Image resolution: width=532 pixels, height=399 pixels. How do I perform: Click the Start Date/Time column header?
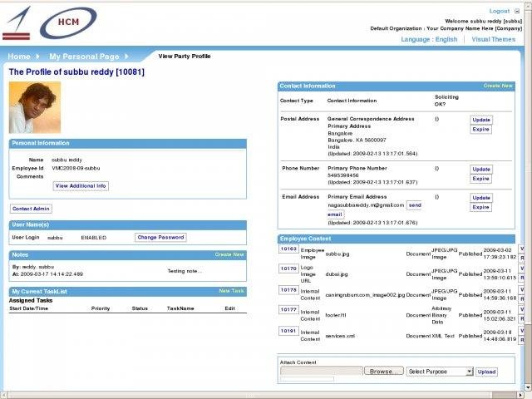coord(29,308)
